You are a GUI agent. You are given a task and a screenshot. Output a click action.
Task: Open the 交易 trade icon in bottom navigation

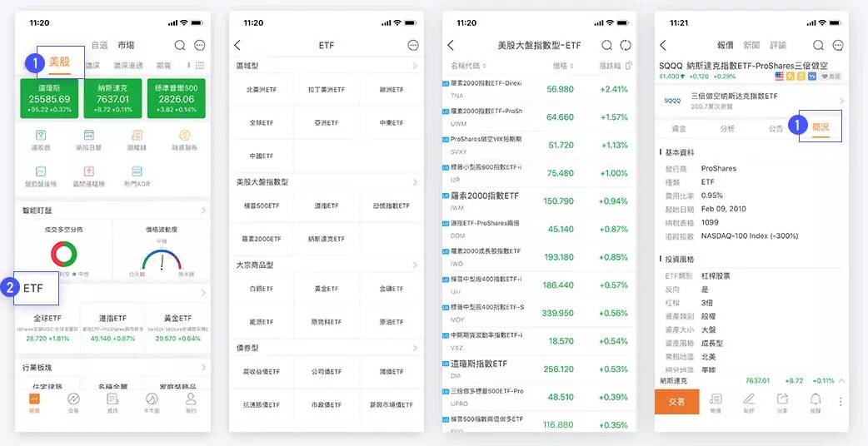click(x=73, y=399)
